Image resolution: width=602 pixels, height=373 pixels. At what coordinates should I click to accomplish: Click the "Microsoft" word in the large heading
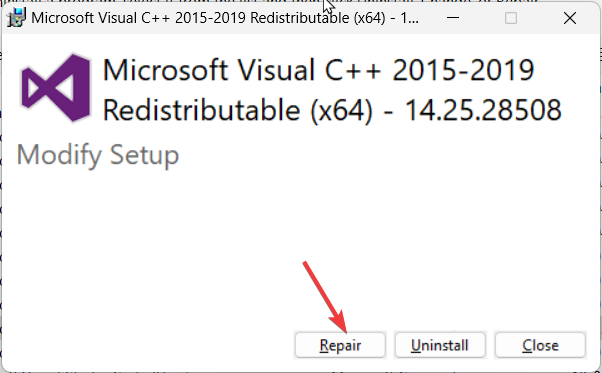165,70
